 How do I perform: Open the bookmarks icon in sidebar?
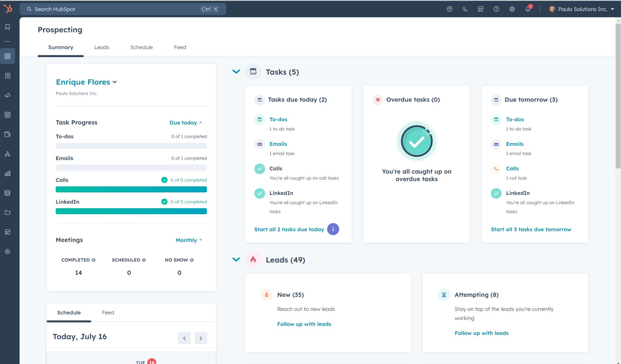click(x=8, y=27)
